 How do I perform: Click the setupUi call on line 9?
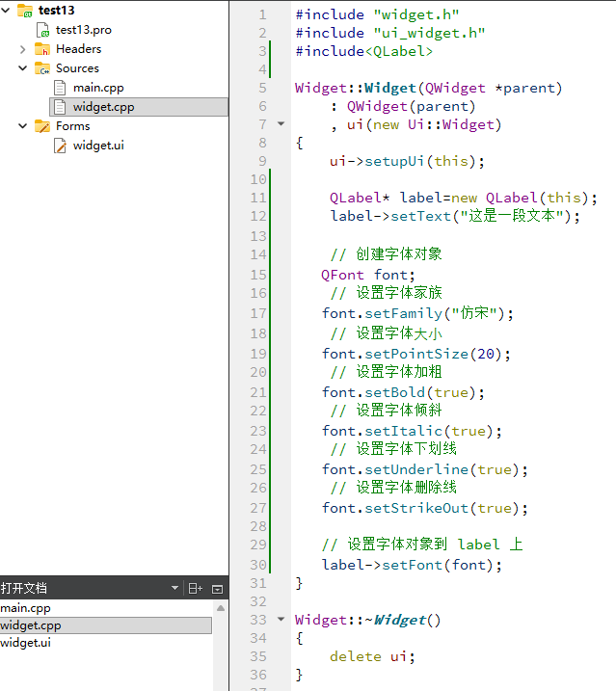[394, 161]
